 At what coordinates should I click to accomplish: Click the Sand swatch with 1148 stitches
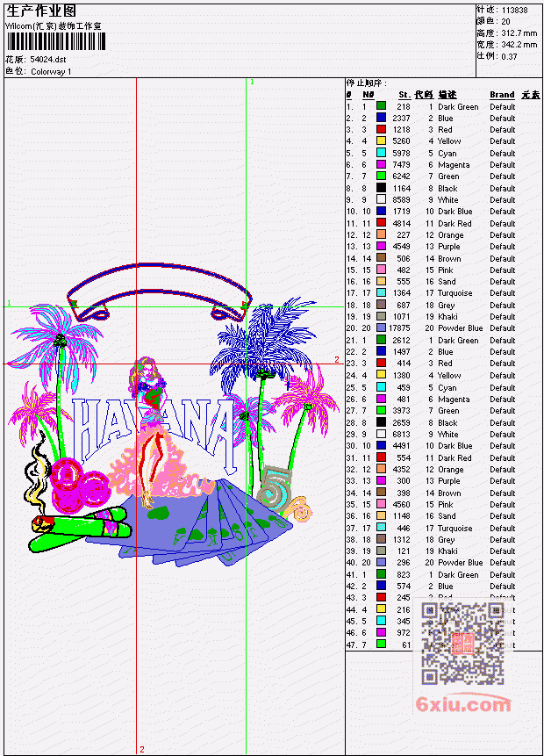click(381, 516)
